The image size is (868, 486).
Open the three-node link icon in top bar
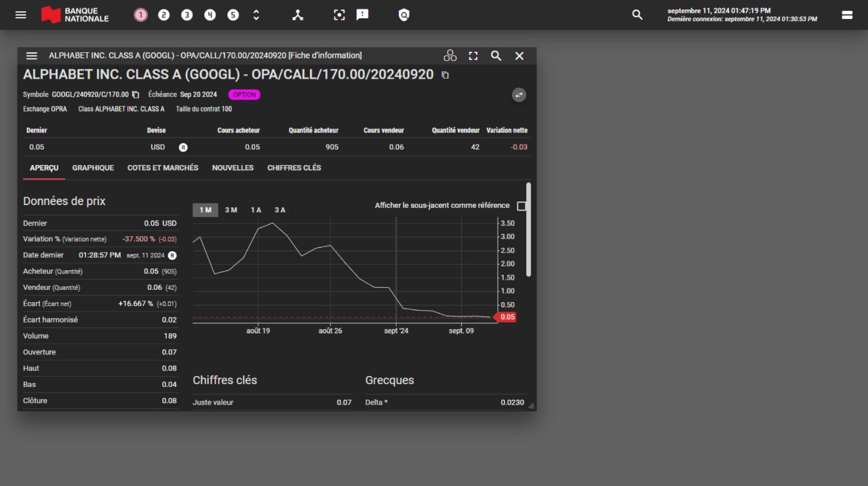click(298, 14)
